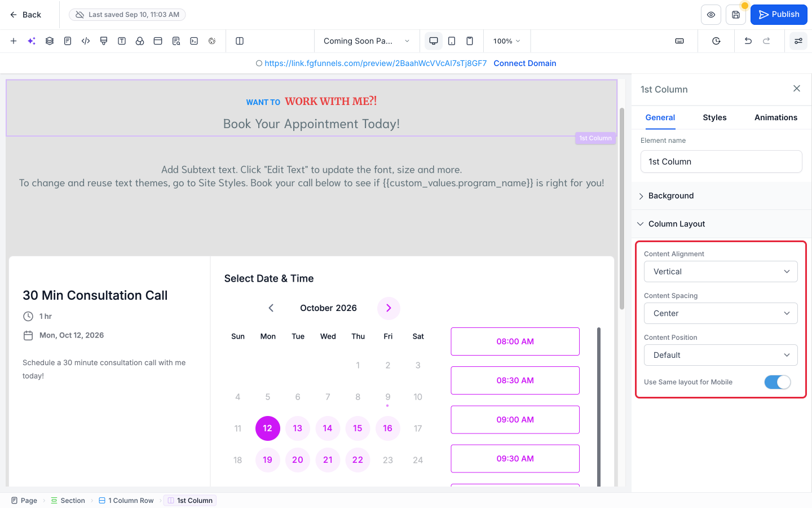Open the Content Alignment dropdown
Image resolution: width=812 pixels, height=508 pixels.
(x=721, y=271)
